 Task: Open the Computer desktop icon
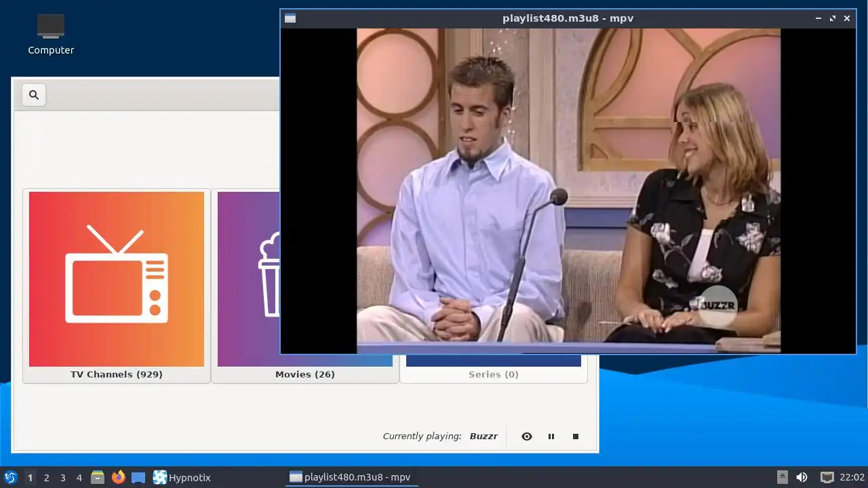51,34
